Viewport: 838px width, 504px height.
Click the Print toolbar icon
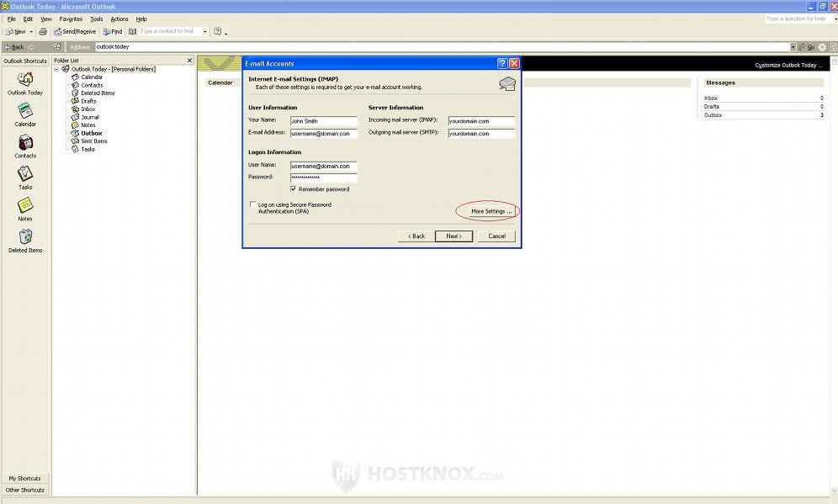click(43, 31)
